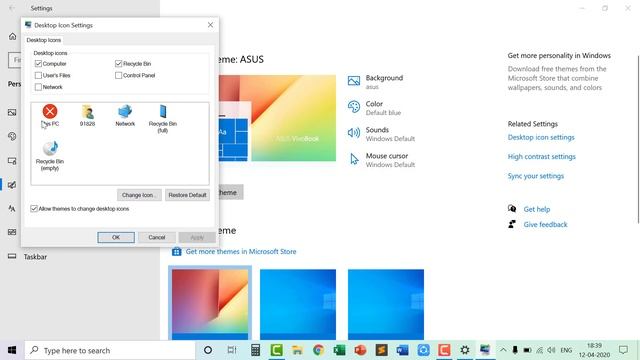Click the taskbar search box

click(110, 350)
